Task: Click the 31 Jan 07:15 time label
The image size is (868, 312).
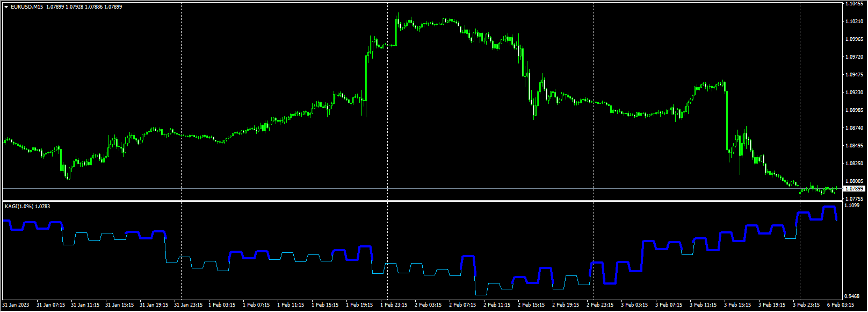Action: [x=51, y=305]
